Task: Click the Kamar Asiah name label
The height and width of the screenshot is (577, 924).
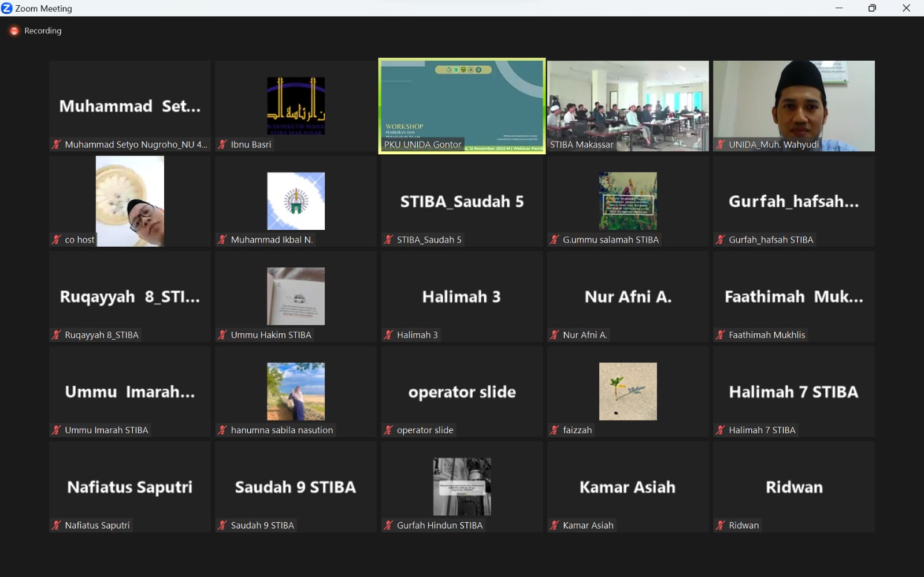Action: pyautogui.click(x=588, y=525)
